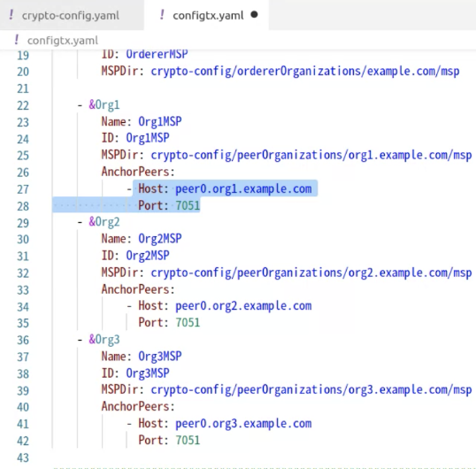Click the org1.example.com MSPDir path

[x=311, y=156]
